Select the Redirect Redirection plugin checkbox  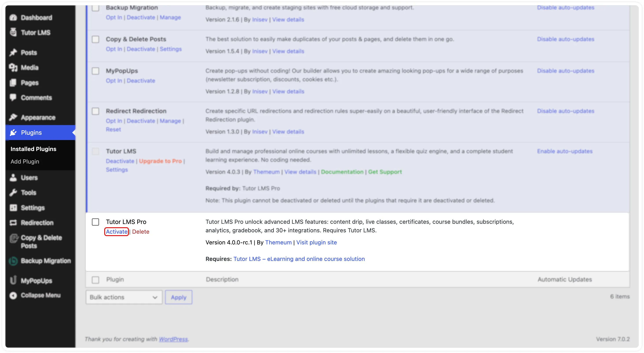point(95,111)
